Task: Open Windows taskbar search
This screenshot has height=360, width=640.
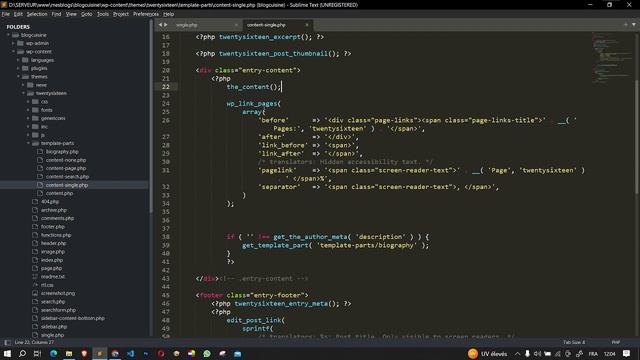Action: pyautogui.click(x=22, y=353)
